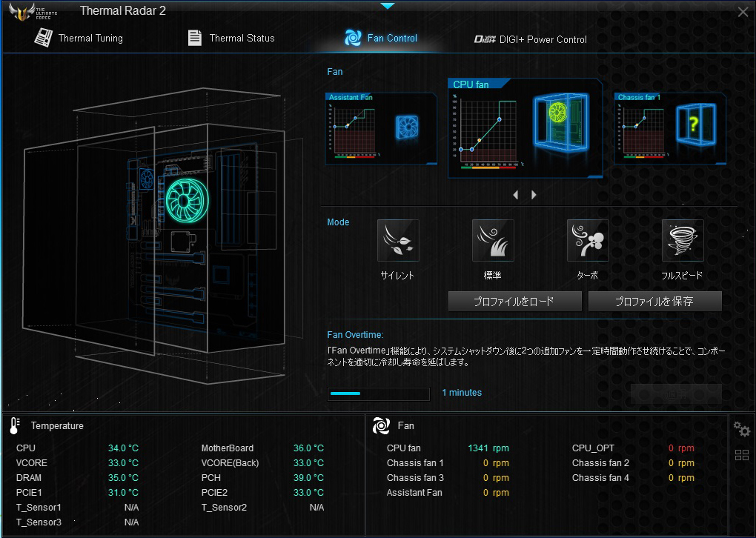The image size is (756, 538).
Task: Select the Fan Control tab
Action: pyautogui.click(x=381, y=38)
